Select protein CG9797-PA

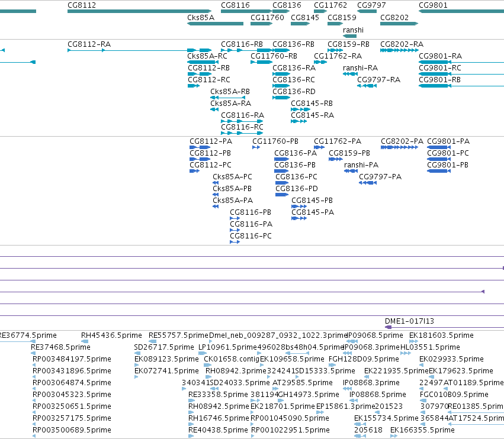[x=368, y=183]
